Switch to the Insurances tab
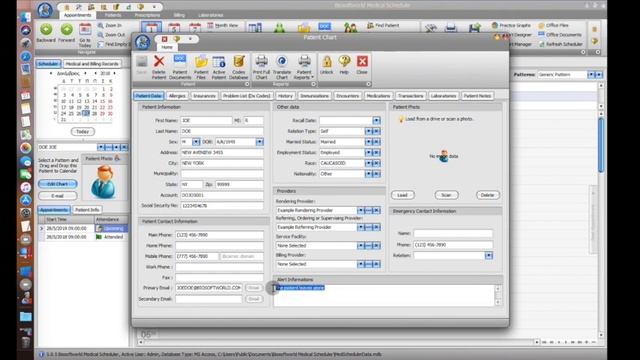 [x=204, y=96]
